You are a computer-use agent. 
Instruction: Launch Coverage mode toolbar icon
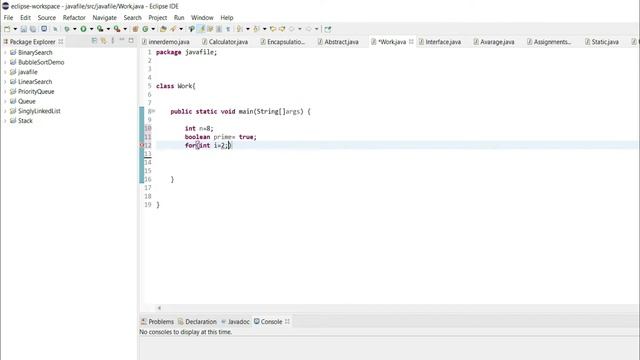(100, 29)
